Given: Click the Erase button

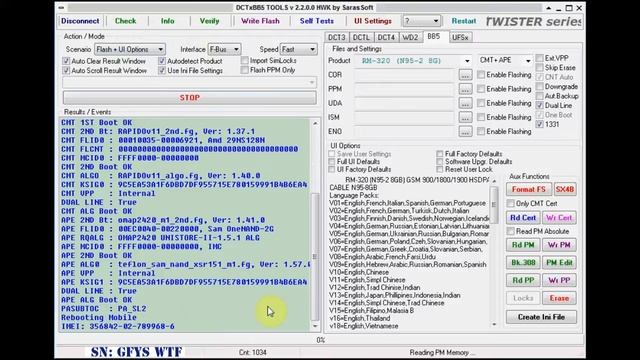Looking at the screenshot, I should click(559, 298).
